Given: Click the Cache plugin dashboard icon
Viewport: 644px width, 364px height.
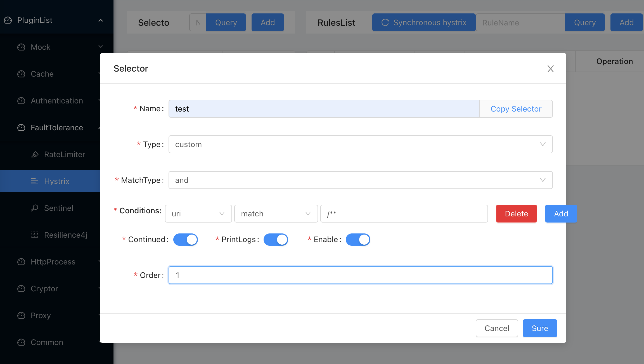Looking at the screenshot, I should [21, 74].
